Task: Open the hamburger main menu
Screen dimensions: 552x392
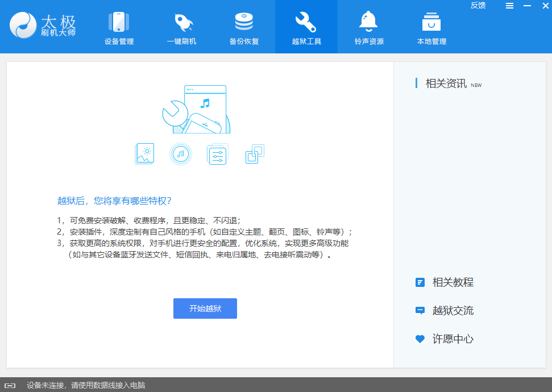Action: point(509,6)
